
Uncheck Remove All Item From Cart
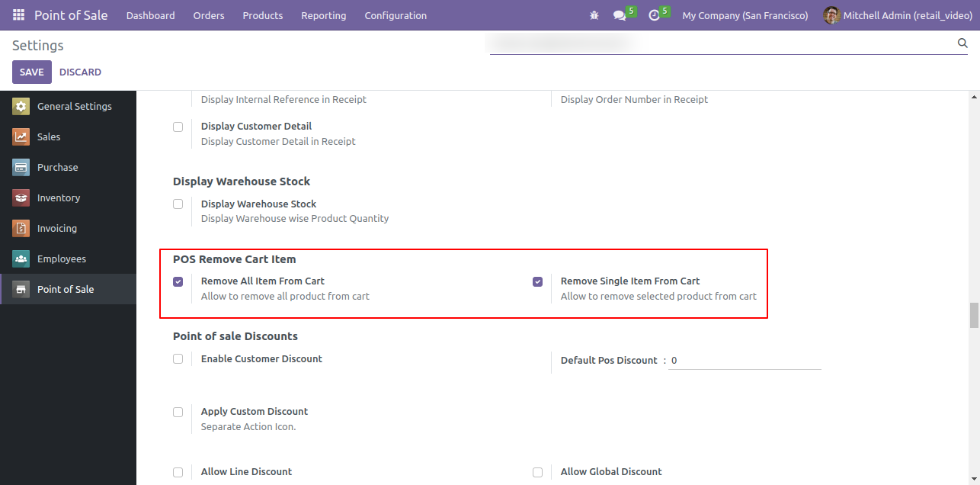coord(178,281)
